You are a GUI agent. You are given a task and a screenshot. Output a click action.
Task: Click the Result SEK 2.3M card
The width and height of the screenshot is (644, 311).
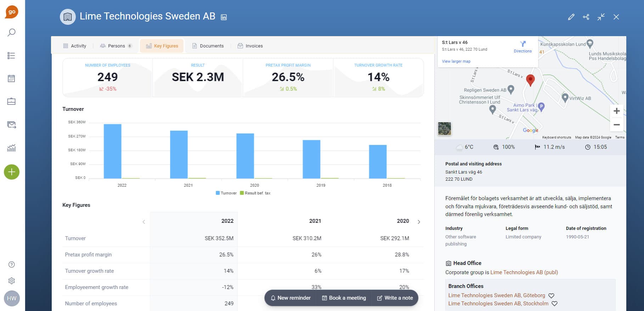click(198, 78)
